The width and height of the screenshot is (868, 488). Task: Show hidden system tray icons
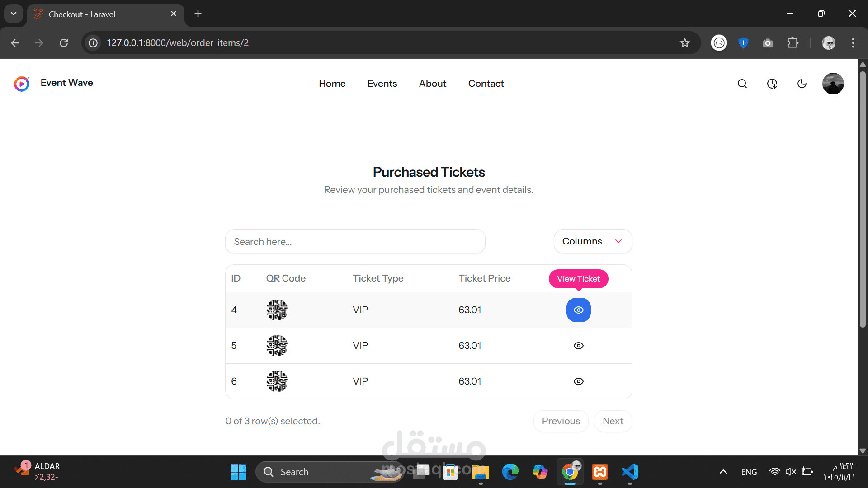point(723,472)
